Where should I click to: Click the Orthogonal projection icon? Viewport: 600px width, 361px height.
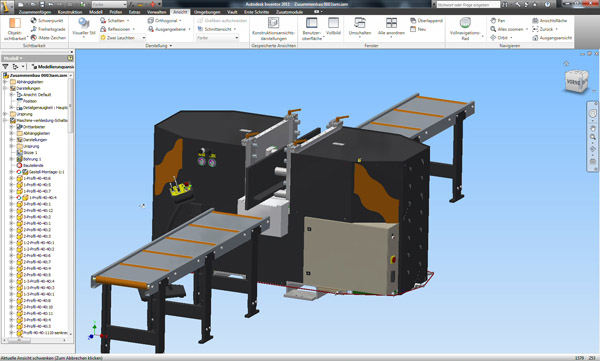150,20
